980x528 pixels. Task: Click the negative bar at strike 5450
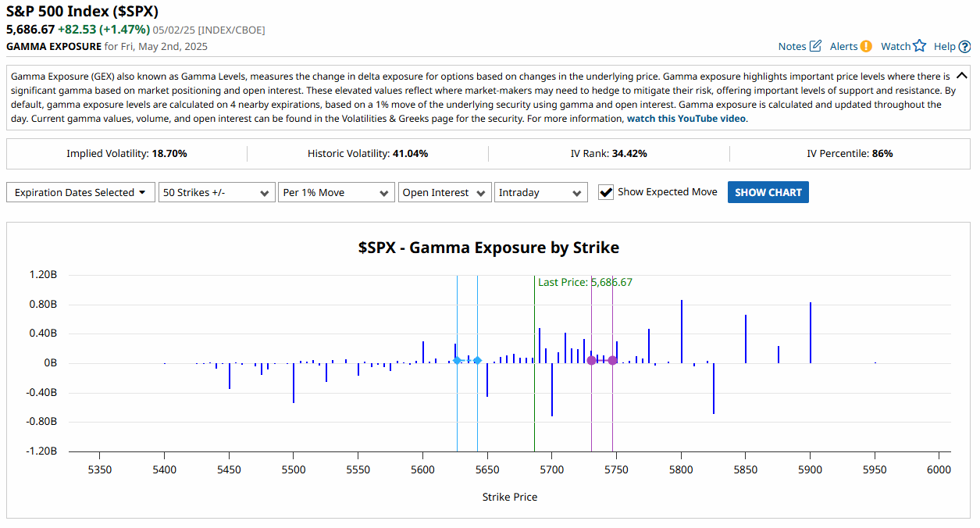230,376
